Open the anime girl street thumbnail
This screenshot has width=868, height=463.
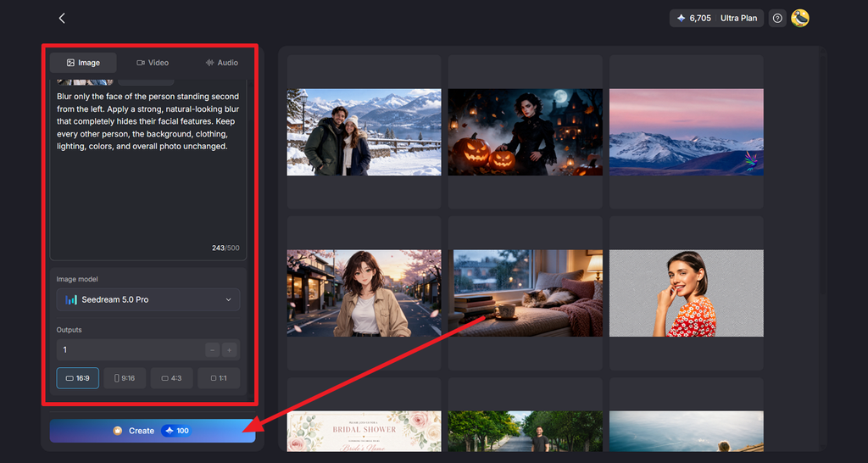(364, 293)
